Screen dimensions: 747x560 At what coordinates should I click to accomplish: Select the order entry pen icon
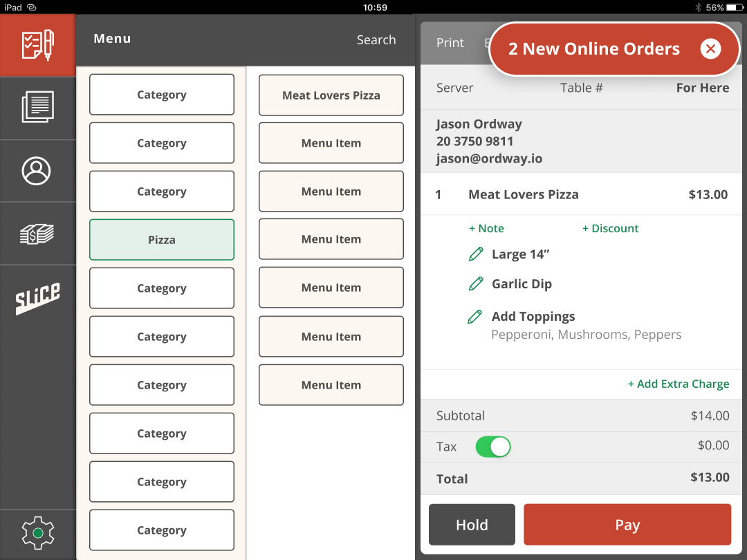pyautogui.click(x=38, y=44)
